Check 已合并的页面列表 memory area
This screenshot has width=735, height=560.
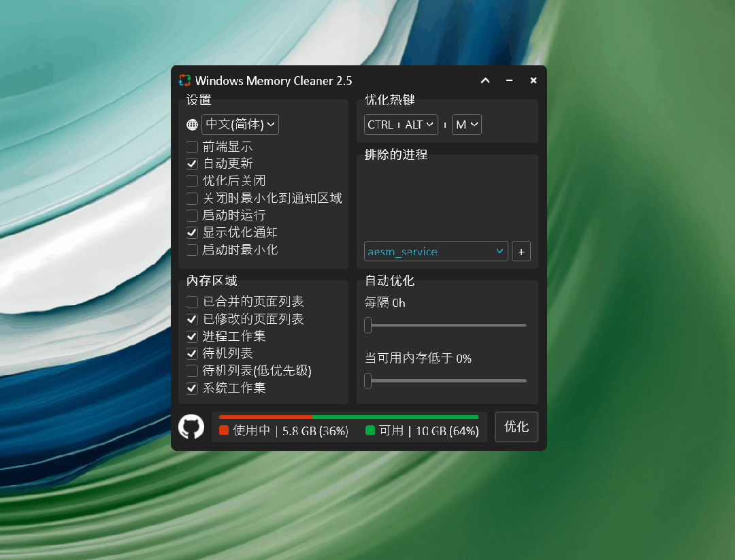[192, 301]
